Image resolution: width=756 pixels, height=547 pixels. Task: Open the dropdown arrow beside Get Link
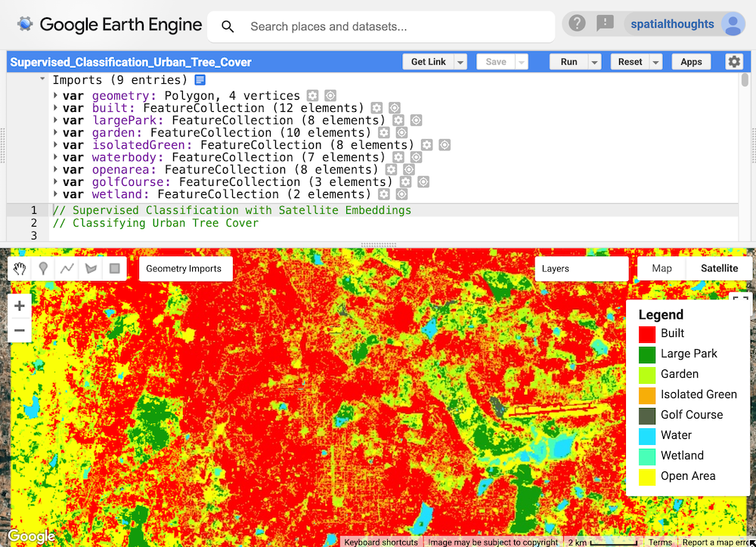[460, 62]
